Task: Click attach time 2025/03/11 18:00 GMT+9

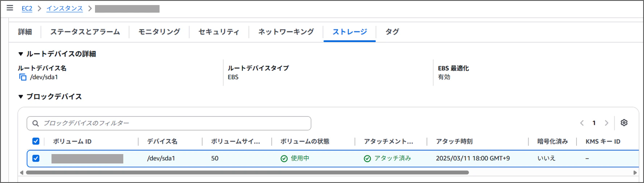Action: point(473,158)
